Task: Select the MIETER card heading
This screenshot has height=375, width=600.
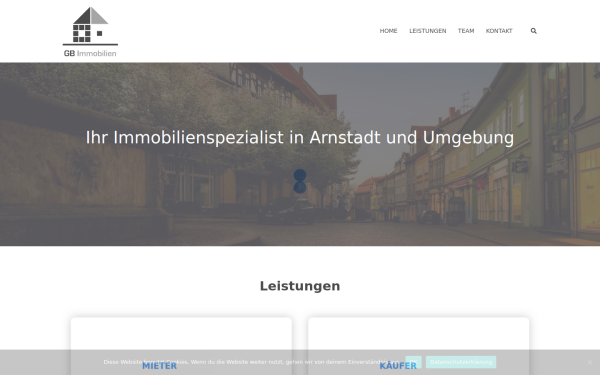Action: [x=160, y=366]
